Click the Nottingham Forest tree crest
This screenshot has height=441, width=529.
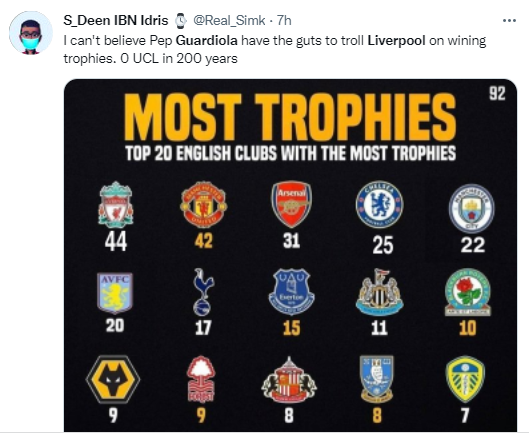tap(201, 379)
